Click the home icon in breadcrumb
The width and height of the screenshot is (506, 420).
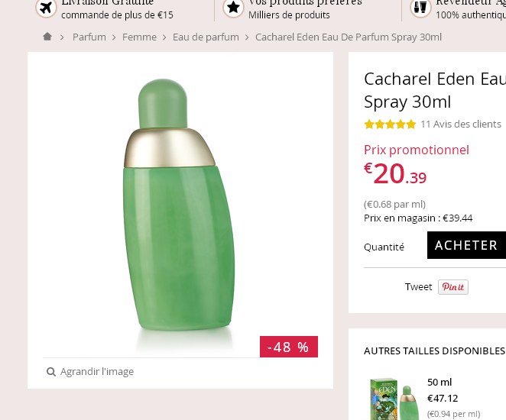47,37
